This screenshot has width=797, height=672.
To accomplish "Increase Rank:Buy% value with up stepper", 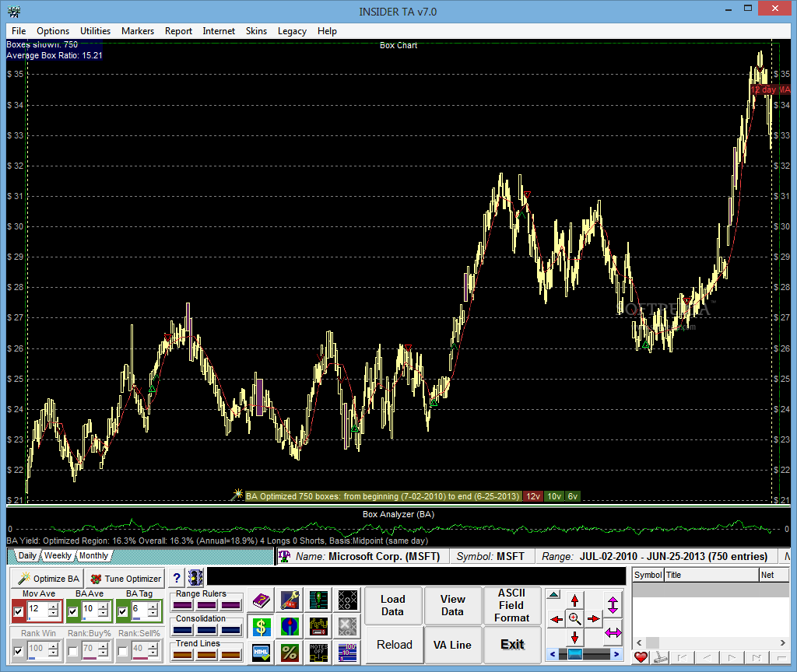I will [x=104, y=646].
